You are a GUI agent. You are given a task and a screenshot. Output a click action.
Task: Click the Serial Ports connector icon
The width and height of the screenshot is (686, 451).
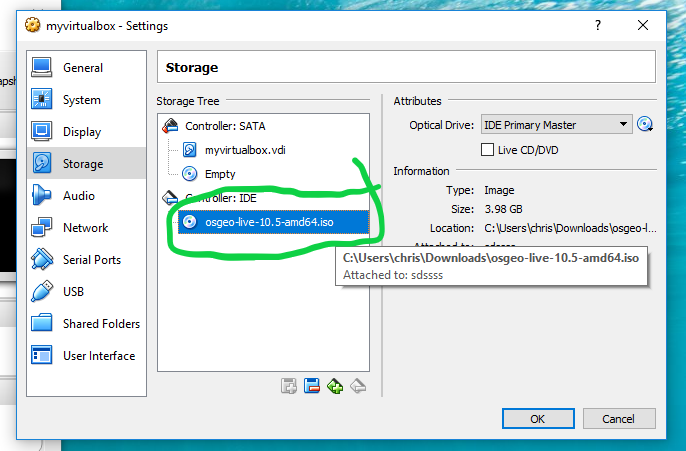(42, 259)
